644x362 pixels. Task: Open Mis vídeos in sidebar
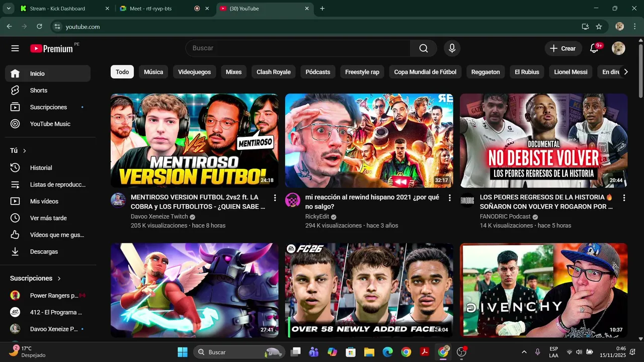[48, 201]
